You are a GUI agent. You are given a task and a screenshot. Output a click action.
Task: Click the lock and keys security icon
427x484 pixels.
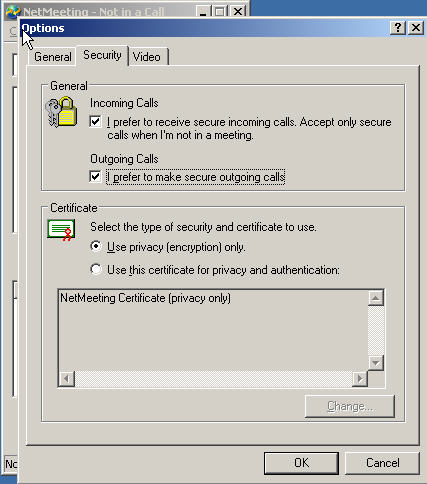tap(62, 112)
